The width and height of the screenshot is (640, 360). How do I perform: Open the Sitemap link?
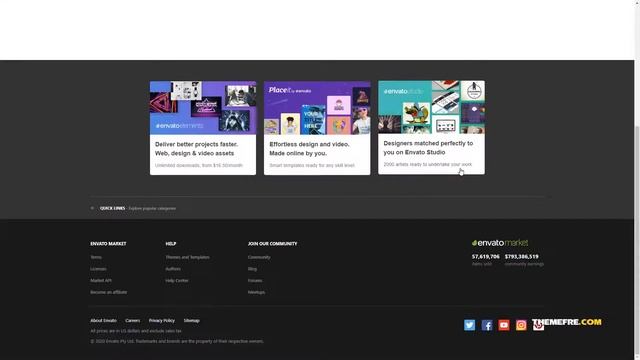click(x=192, y=321)
